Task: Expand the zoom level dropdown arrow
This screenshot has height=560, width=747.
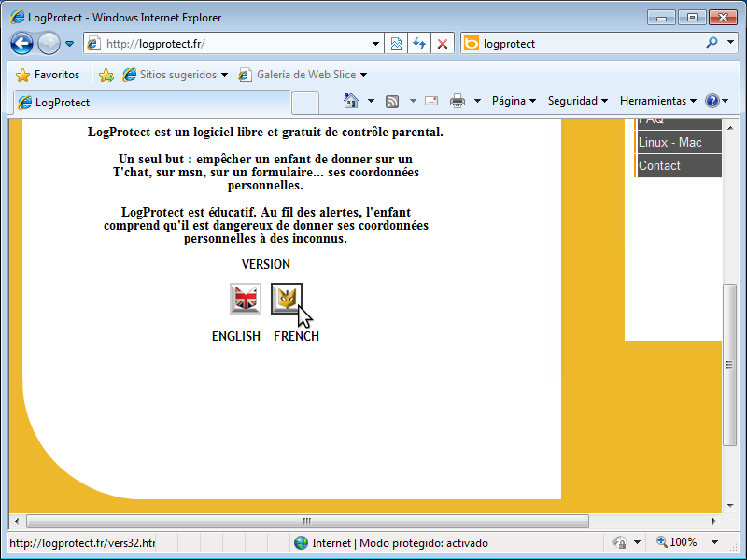Action: pos(714,542)
